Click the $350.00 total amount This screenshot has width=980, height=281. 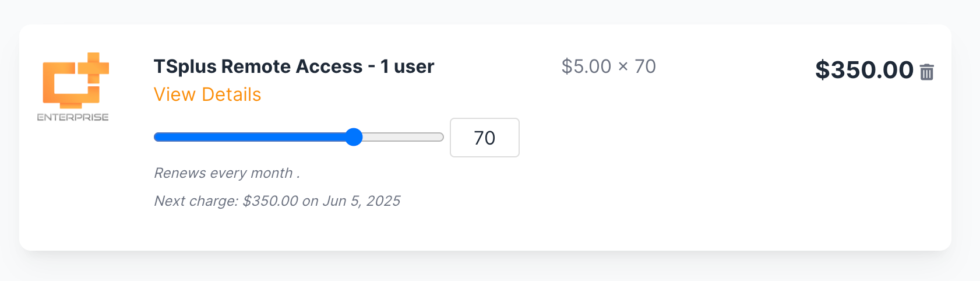click(864, 70)
